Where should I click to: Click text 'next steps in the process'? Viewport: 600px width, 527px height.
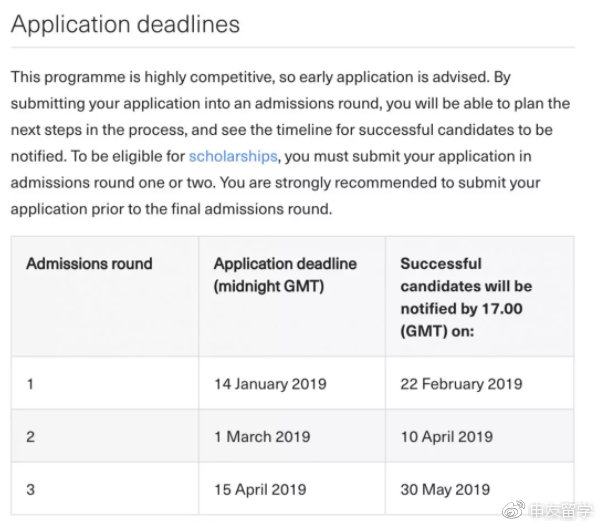pyautogui.click(x=99, y=130)
